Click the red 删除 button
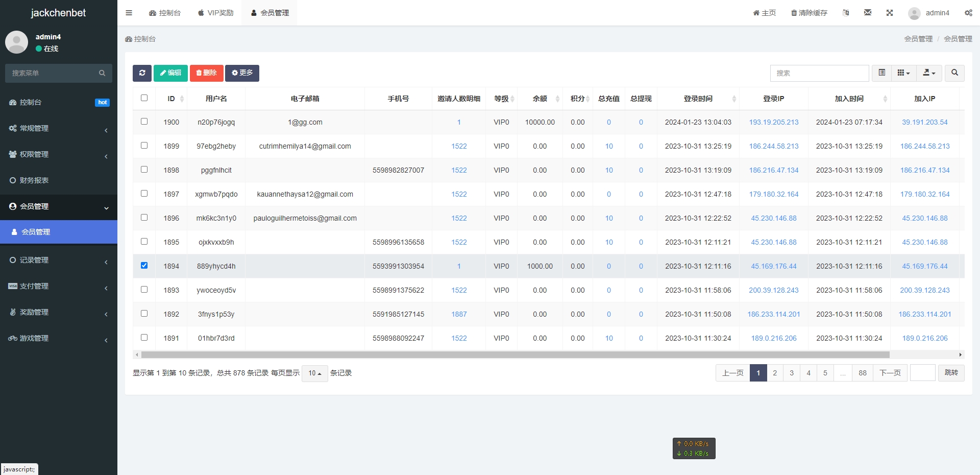 207,73
